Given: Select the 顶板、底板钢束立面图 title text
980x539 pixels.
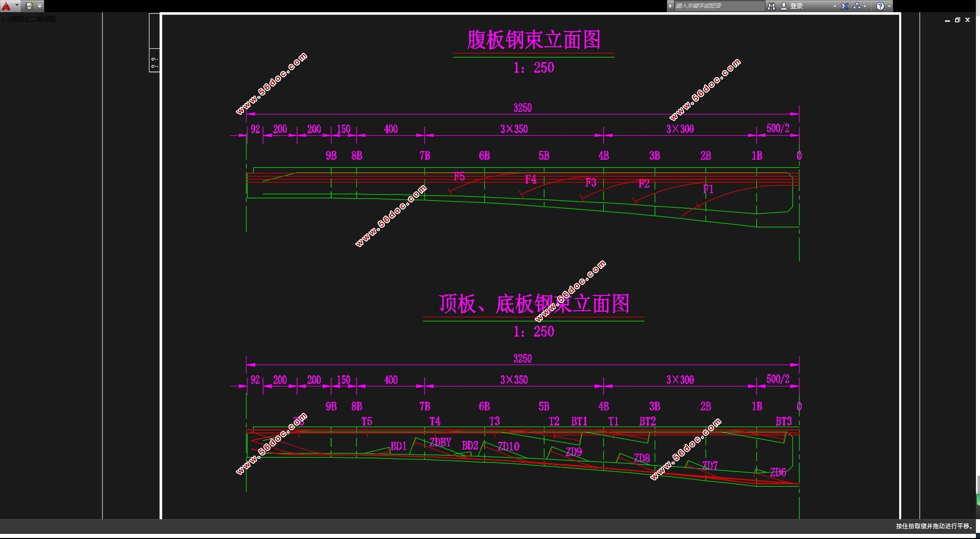Looking at the screenshot, I should [534, 304].
